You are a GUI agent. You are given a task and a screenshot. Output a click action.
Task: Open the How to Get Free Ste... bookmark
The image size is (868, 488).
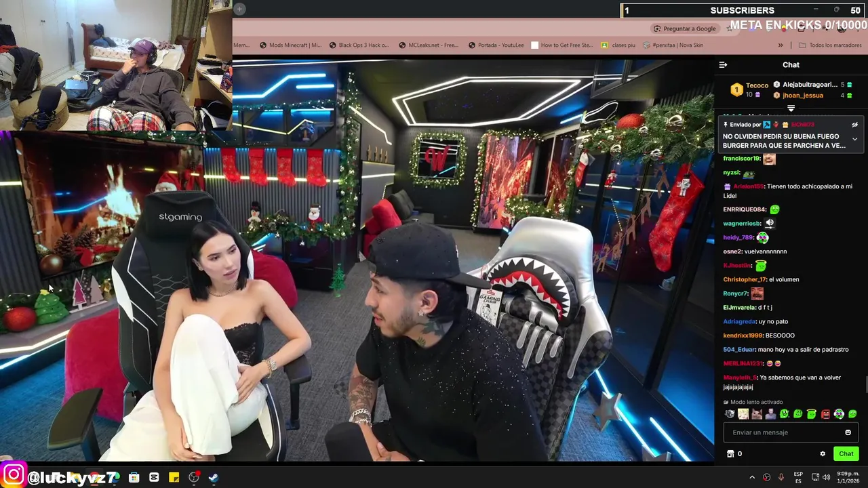(561, 45)
